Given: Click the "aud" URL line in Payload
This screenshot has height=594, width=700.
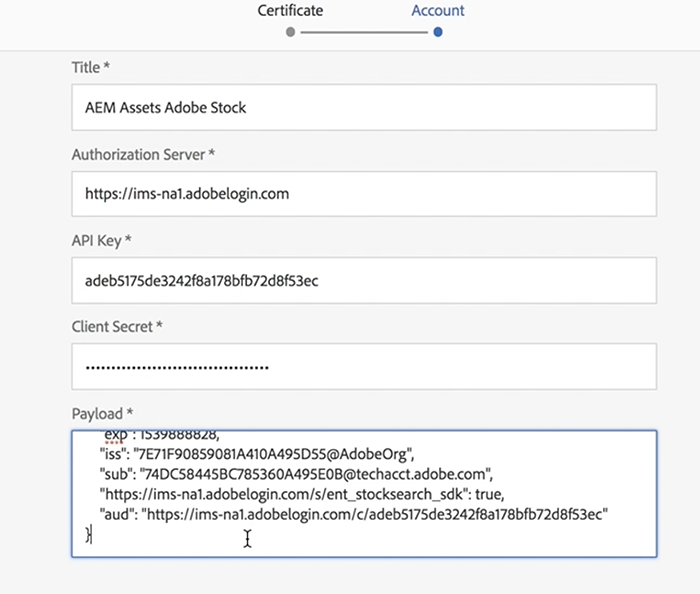Looking at the screenshot, I should click(354, 515).
